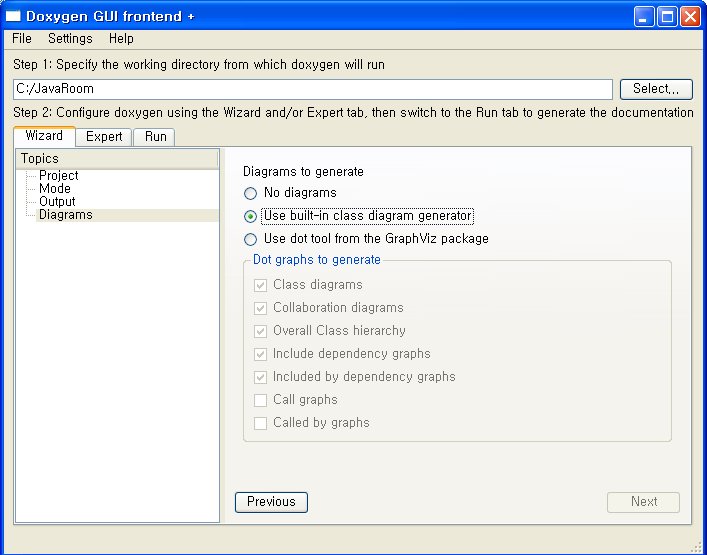The image size is (707, 555).
Task: Open the Help menu
Action: [x=121, y=38]
